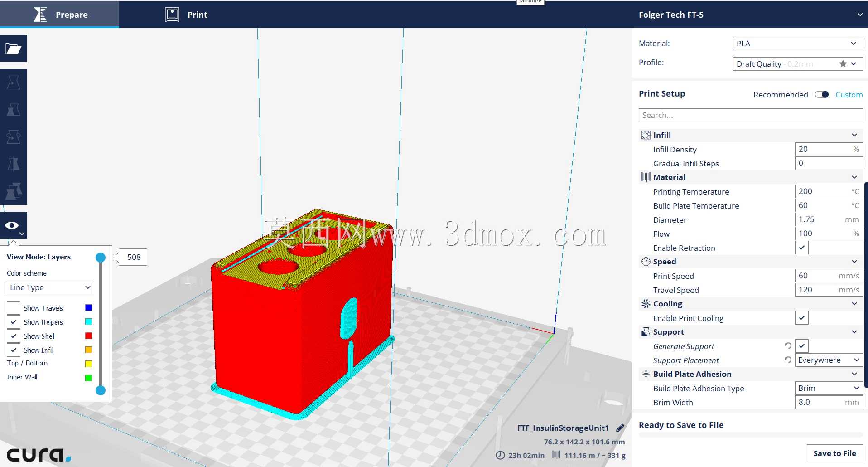868x467 pixels.
Task: Click the Speed category clock icon
Action: click(x=646, y=262)
